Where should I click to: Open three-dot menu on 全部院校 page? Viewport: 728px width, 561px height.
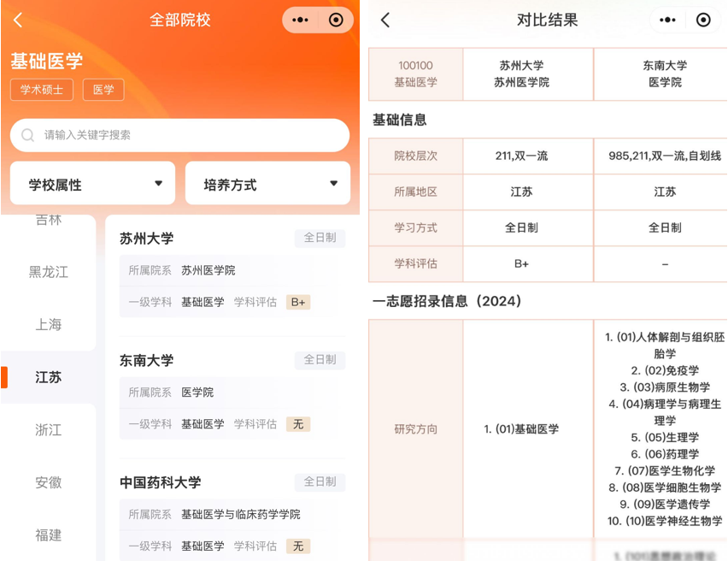pyautogui.click(x=300, y=21)
